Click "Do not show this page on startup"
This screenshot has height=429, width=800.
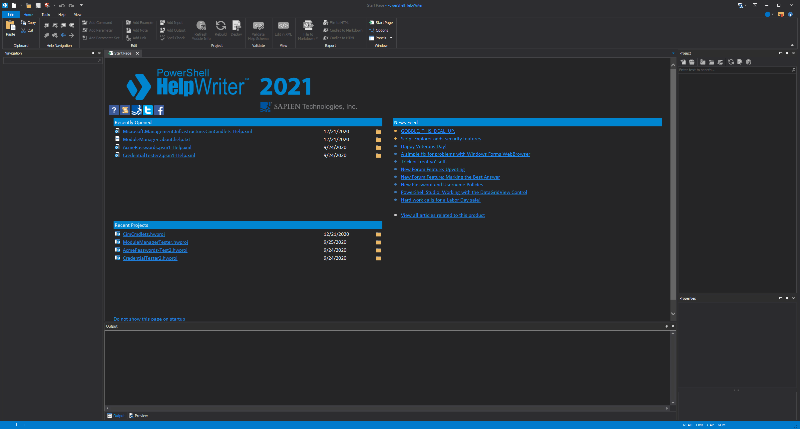(x=149, y=318)
